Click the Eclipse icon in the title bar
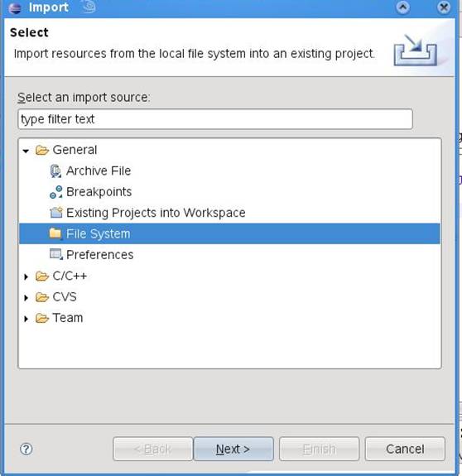462x476 pixels. pyautogui.click(x=15, y=7)
